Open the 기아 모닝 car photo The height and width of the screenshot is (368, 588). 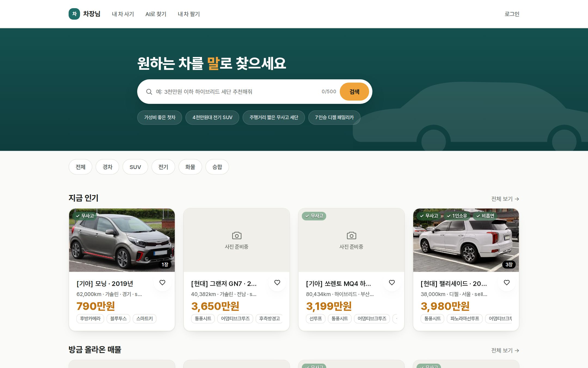(x=122, y=240)
